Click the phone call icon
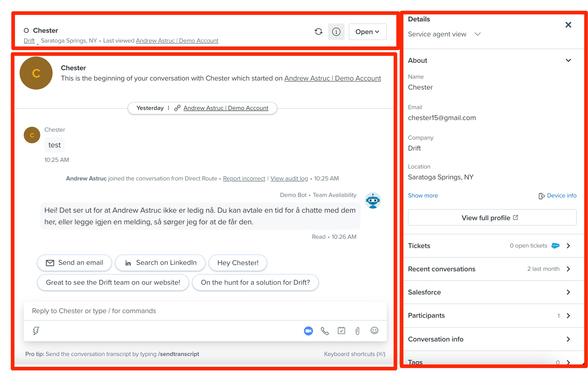This screenshot has height=381, width=588. pyautogui.click(x=325, y=331)
